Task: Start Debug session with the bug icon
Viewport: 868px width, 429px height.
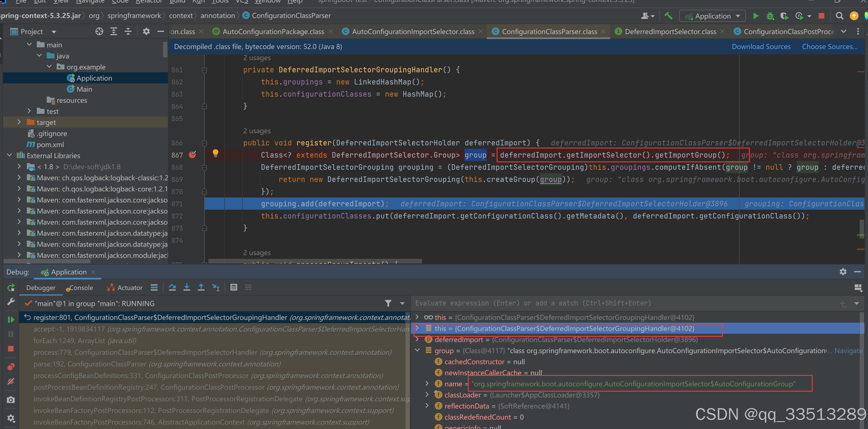Action: click(771, 16)
